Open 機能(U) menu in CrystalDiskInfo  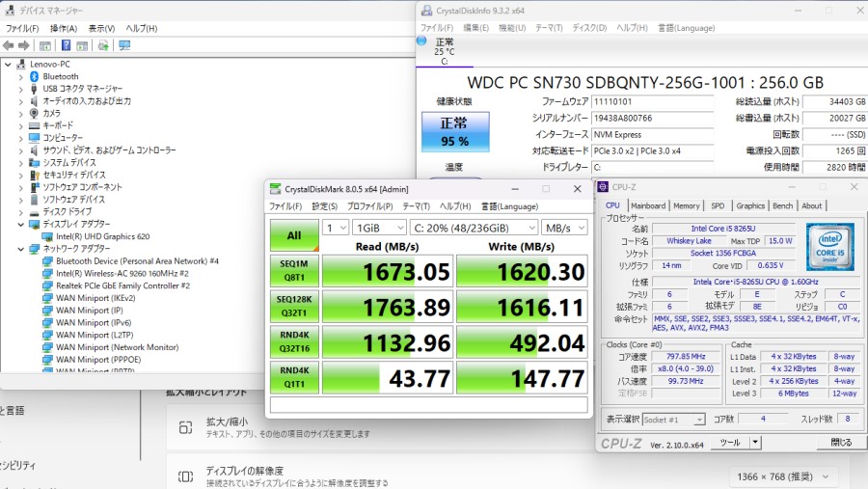(512, 28)
